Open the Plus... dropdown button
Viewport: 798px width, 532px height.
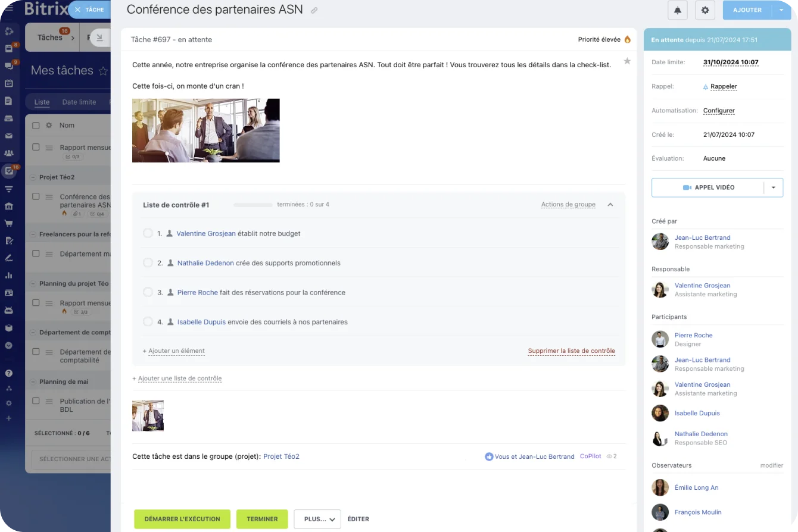tap(317, 519)
